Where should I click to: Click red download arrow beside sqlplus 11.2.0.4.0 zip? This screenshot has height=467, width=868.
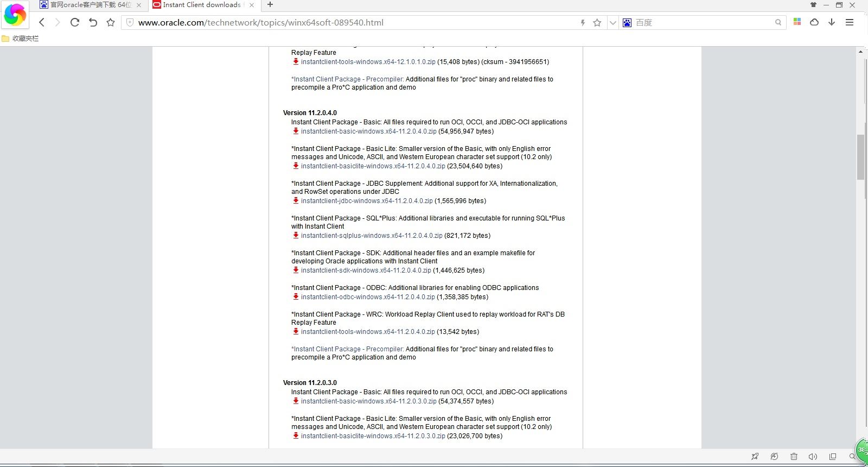tap(296, 235)
